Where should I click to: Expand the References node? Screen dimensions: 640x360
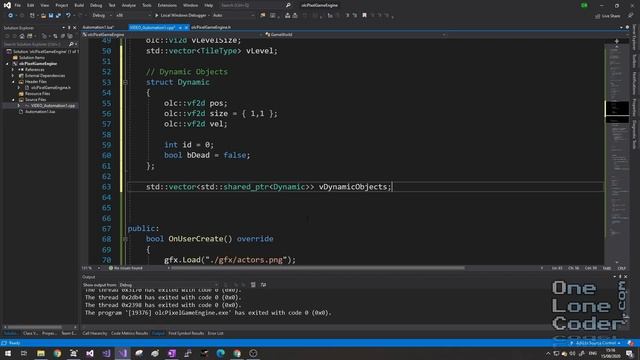pos(13,70)
